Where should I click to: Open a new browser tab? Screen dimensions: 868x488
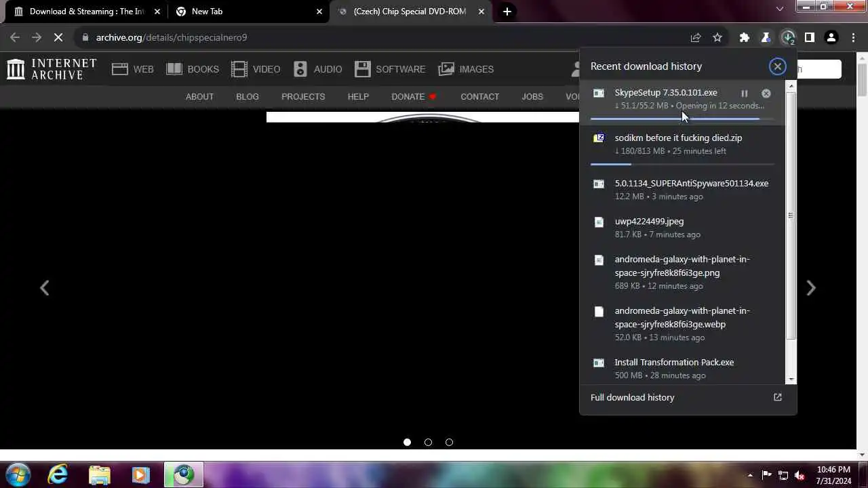coord(507,12)
